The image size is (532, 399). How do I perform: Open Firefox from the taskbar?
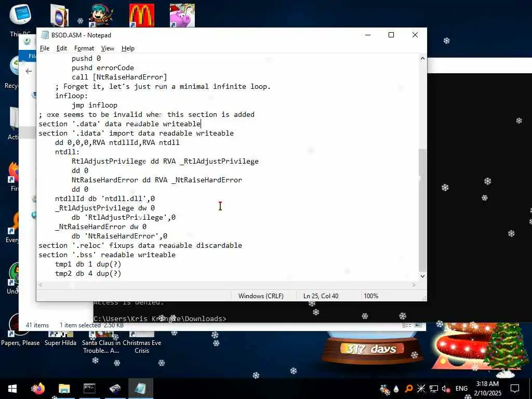click(38, 389)
